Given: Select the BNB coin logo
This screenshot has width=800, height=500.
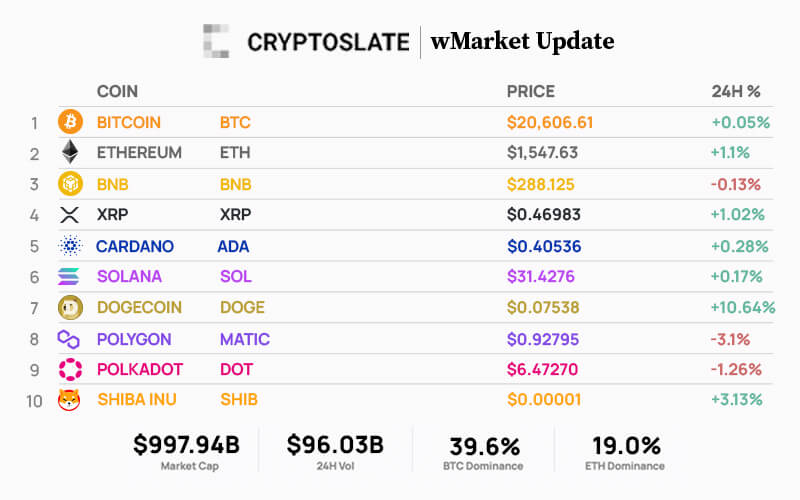Looking at the screenshot, I should coord(70,185).
